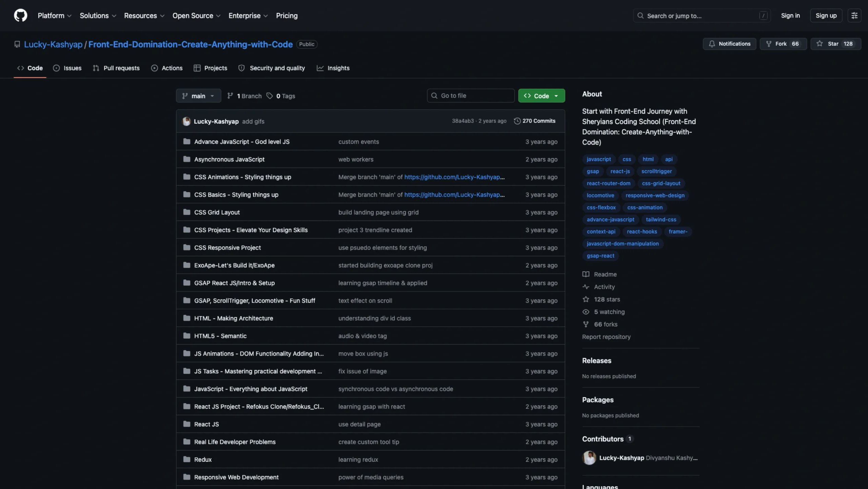Expand the Enterprise menu
The image size is (868, 489).
(248, 16)
